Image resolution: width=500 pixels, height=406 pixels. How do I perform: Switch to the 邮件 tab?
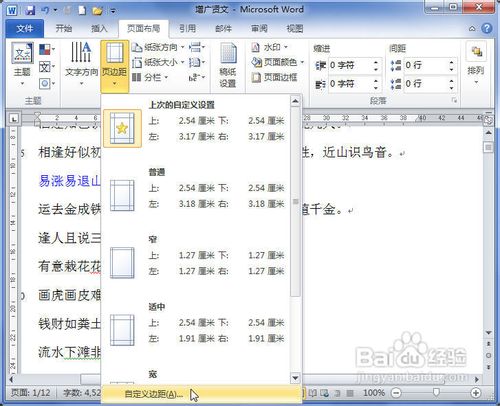tap(223, 28)
